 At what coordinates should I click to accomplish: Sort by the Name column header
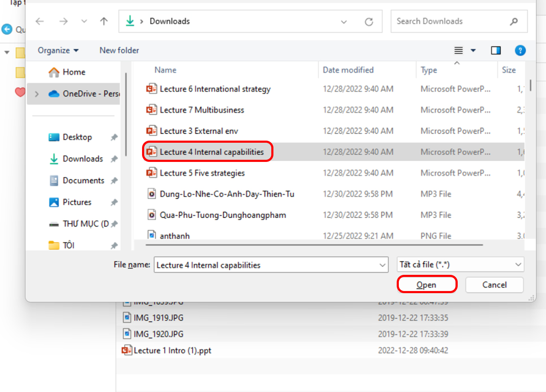pos(166,70)
